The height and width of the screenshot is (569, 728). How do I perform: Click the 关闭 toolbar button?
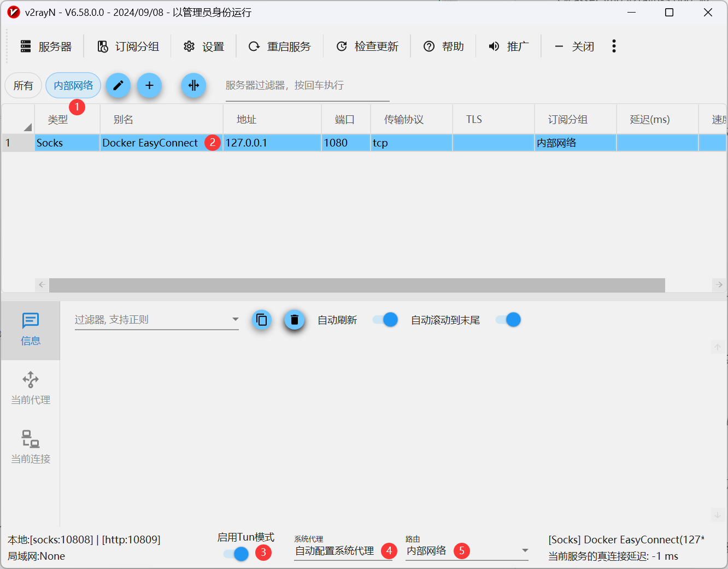tap(574, 46)
